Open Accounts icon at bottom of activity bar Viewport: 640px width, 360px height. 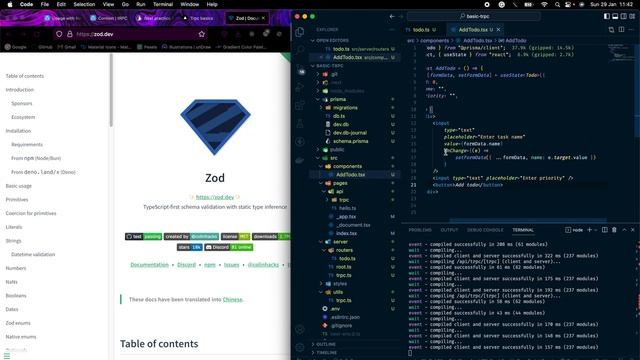pos(300,329)
